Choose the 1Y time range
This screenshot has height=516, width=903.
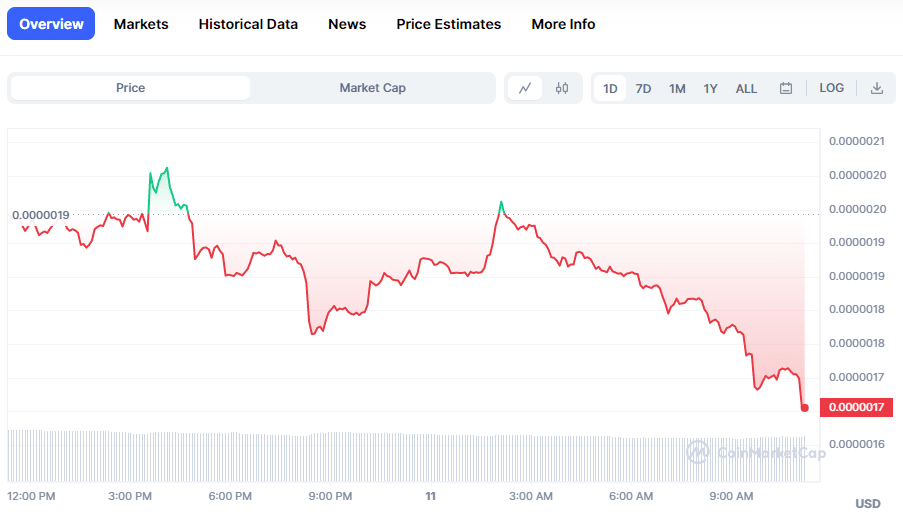710,89
